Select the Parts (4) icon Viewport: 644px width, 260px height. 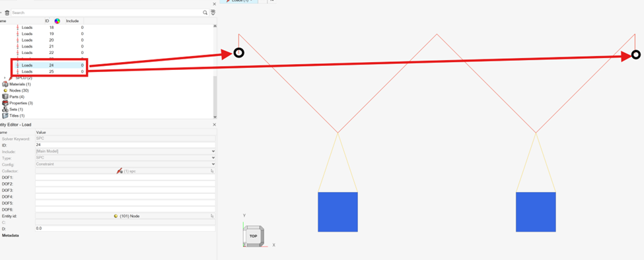[5, 97]
